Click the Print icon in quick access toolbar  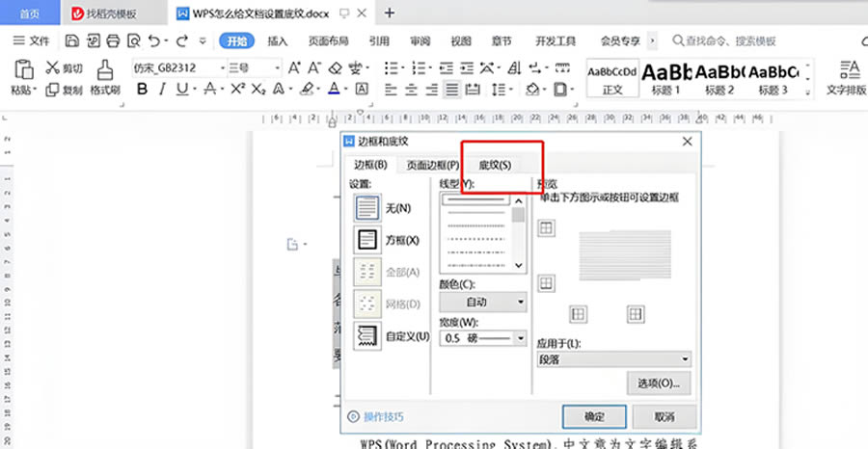tap(113, 40)
